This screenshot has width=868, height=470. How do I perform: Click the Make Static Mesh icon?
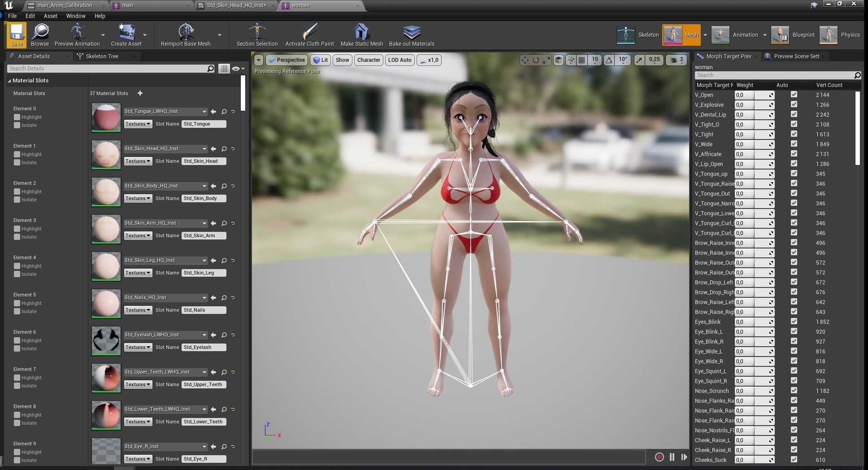click(x=362, y=35)
